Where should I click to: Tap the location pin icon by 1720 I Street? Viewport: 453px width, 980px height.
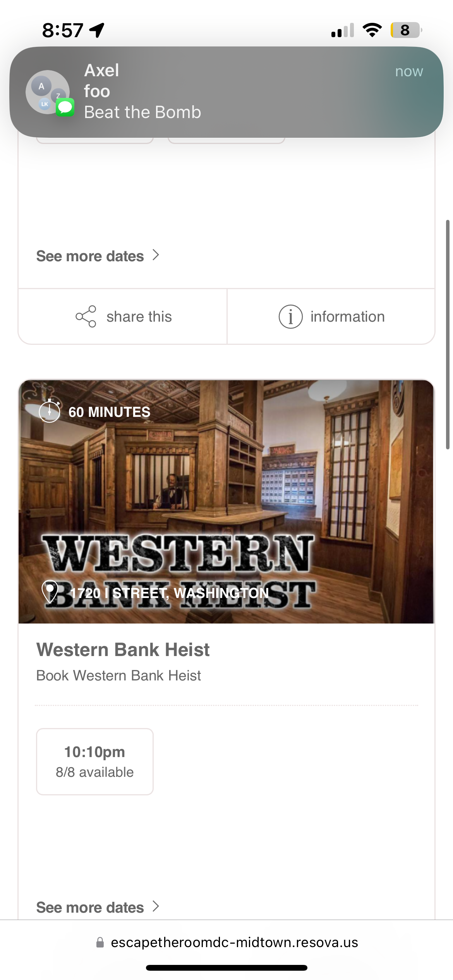point(50,592)
